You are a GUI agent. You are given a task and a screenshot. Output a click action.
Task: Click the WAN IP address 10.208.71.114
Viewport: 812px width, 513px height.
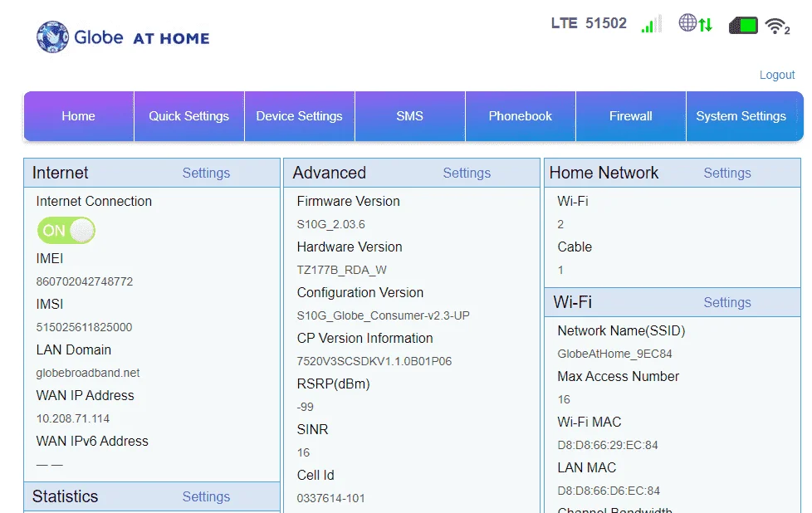click(73, 418)
